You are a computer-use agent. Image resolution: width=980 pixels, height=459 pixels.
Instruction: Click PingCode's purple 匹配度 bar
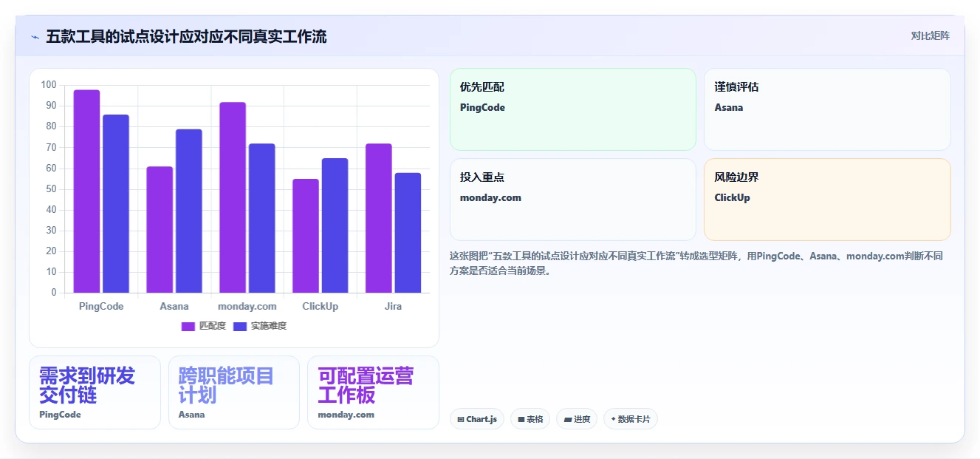(x=86, y=191)
